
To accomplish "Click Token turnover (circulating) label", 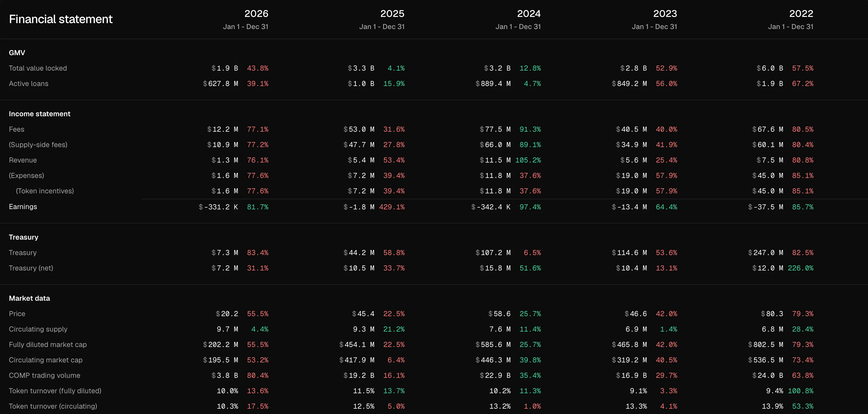I will pos(53,406).
